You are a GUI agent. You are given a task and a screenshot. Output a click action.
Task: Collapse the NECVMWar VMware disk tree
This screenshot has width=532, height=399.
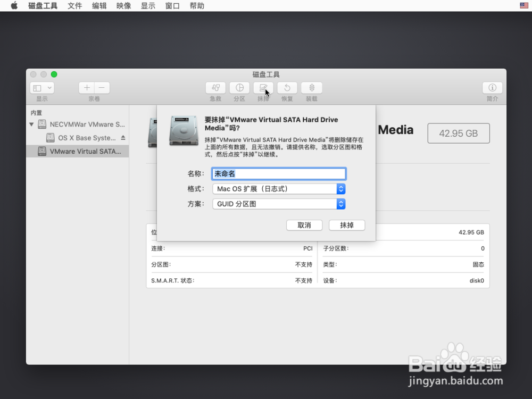click(x=31, y=124)
